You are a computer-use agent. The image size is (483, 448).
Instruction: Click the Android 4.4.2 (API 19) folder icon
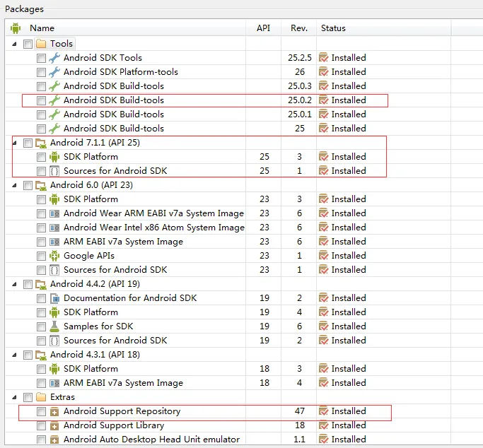[x=41, y=284]
